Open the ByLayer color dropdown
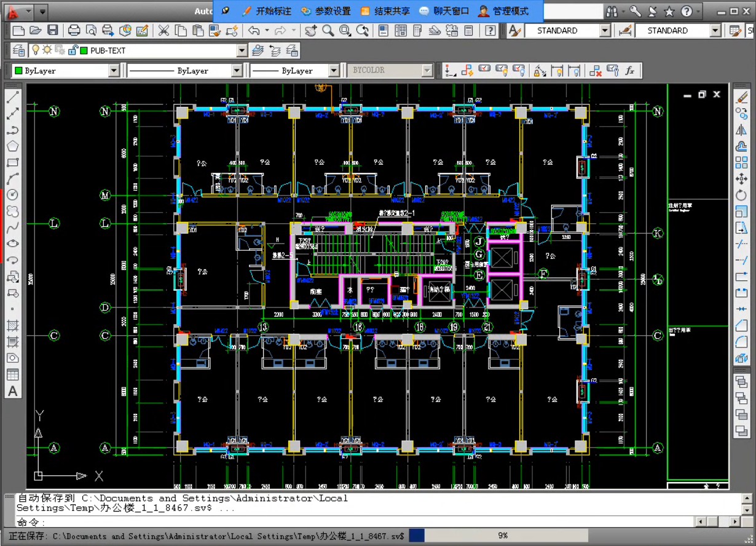756x546 pixels. (x=113, y=71)
